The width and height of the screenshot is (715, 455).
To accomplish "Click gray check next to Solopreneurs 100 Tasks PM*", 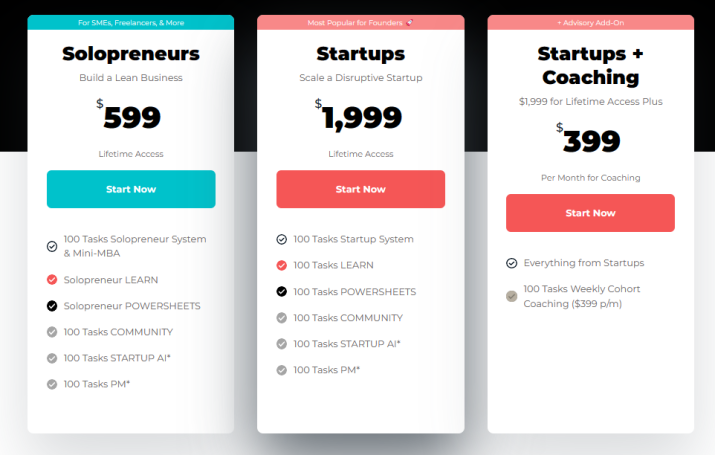I will tap(52, 384).
